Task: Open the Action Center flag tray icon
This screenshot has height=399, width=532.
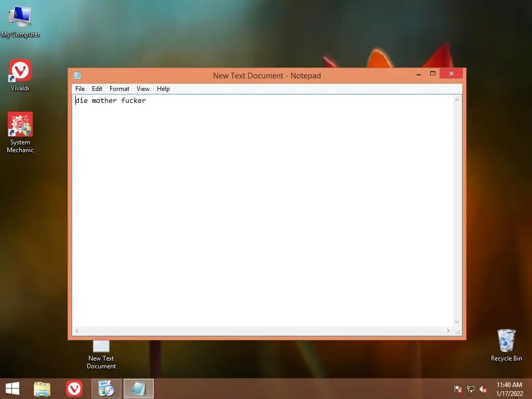Action: pyautogui.click(x=458, y=389)
